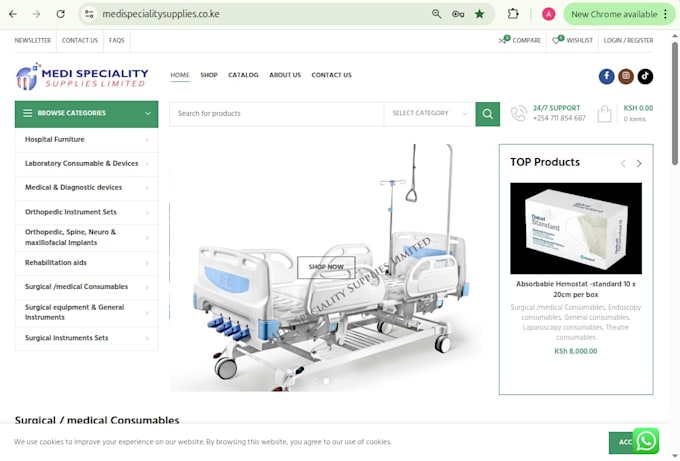
Task: Click the page vertical scrollbar
Action: 675,103
